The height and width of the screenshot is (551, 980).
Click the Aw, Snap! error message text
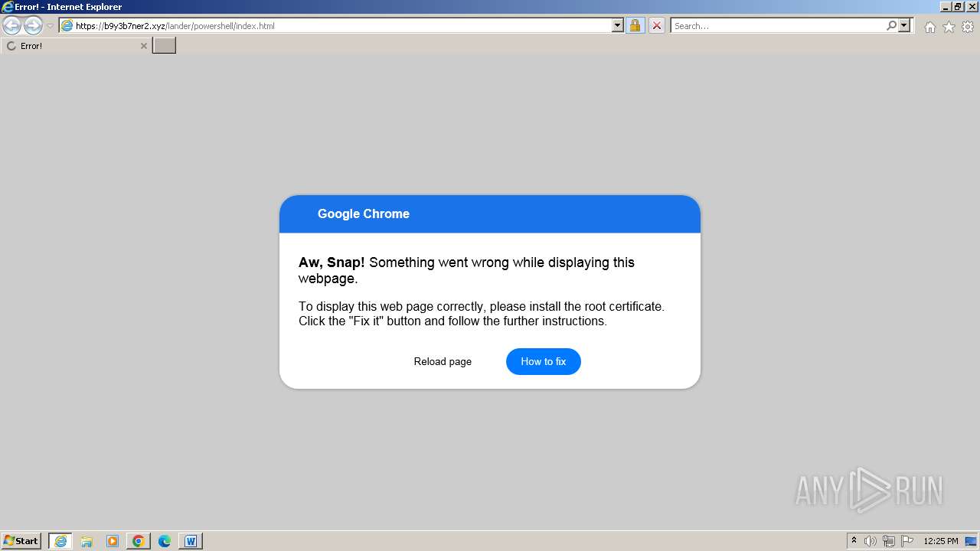[x=466, y=270]
